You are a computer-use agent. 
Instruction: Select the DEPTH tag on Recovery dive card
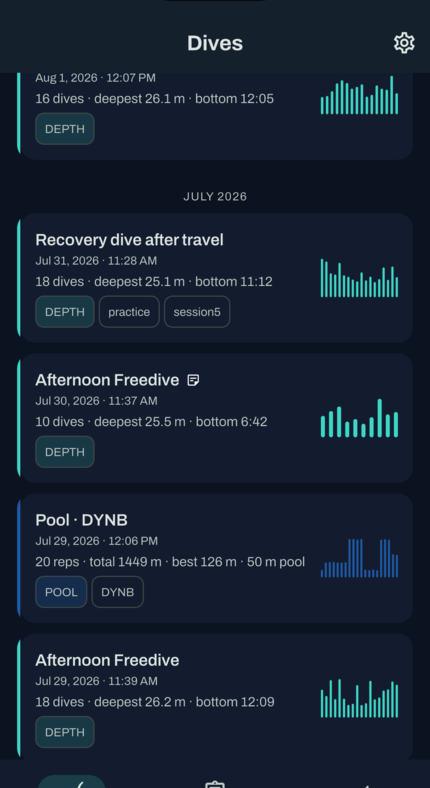[x=65, y=312]
